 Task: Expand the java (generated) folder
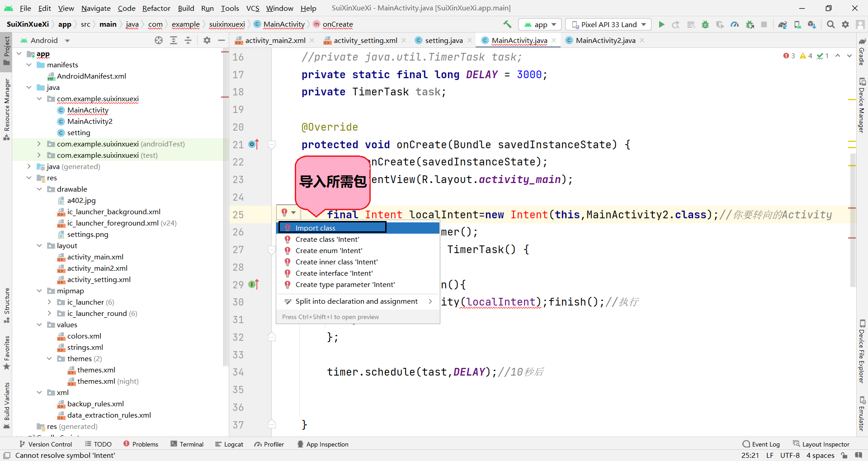(x=29, y=166)
